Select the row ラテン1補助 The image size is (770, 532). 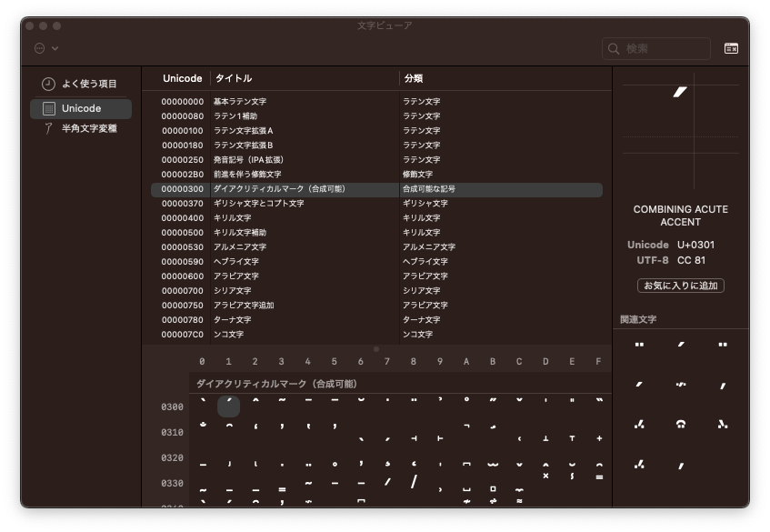376,116
